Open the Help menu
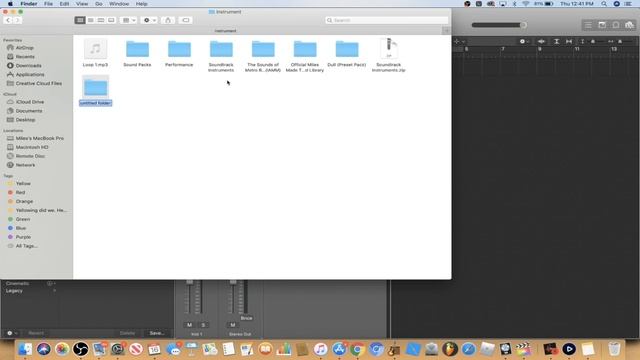640x360 pixels. 141,4
